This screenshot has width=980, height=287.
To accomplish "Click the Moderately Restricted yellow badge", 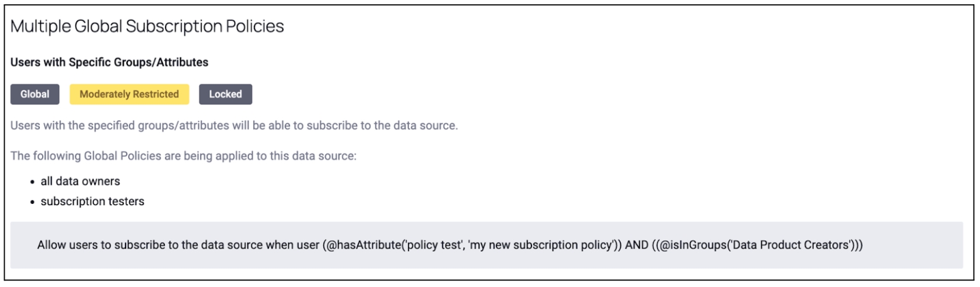I will click(129, 94).
